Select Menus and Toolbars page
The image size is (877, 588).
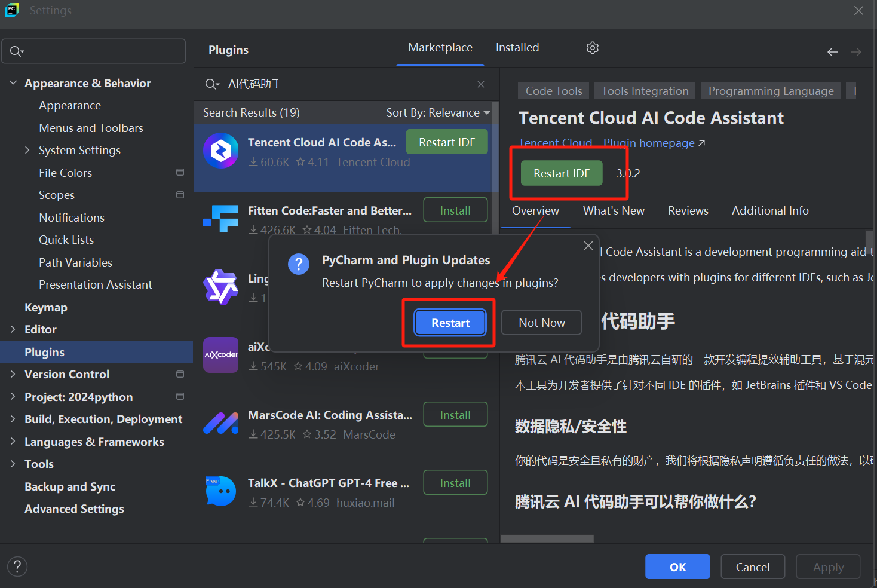(91, 128)
